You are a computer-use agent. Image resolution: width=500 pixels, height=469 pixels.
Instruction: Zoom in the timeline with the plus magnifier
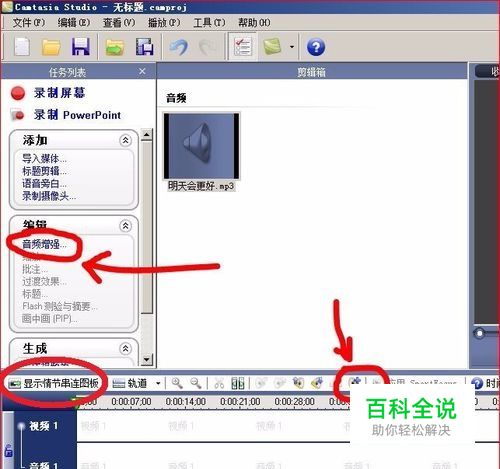pos(177,383)
